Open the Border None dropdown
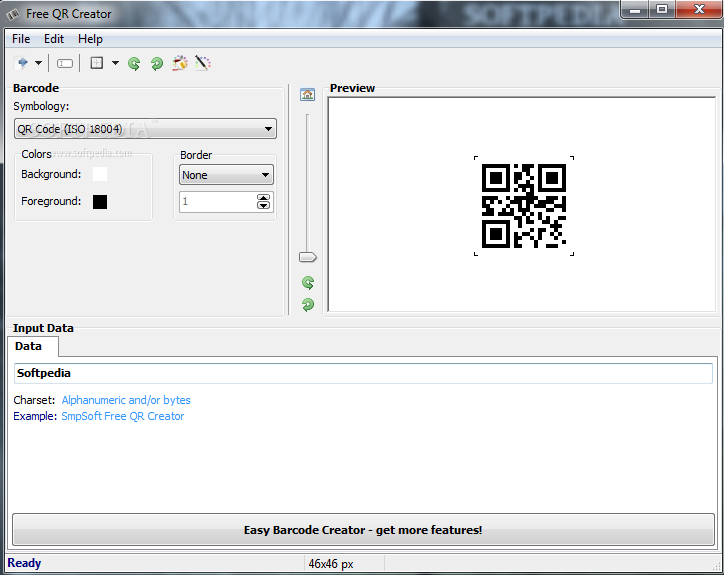 [x=226, y=175]
